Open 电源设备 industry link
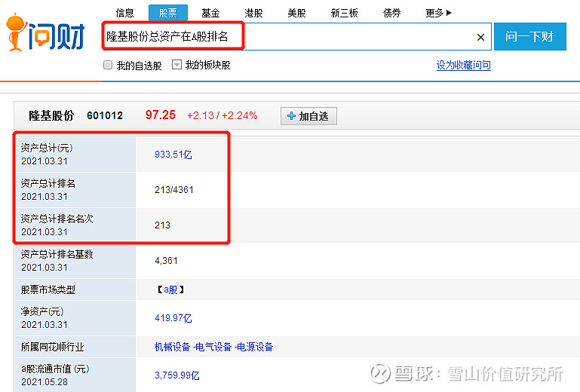The height and width of the screenshot is (392, 580). pos(254,347)
